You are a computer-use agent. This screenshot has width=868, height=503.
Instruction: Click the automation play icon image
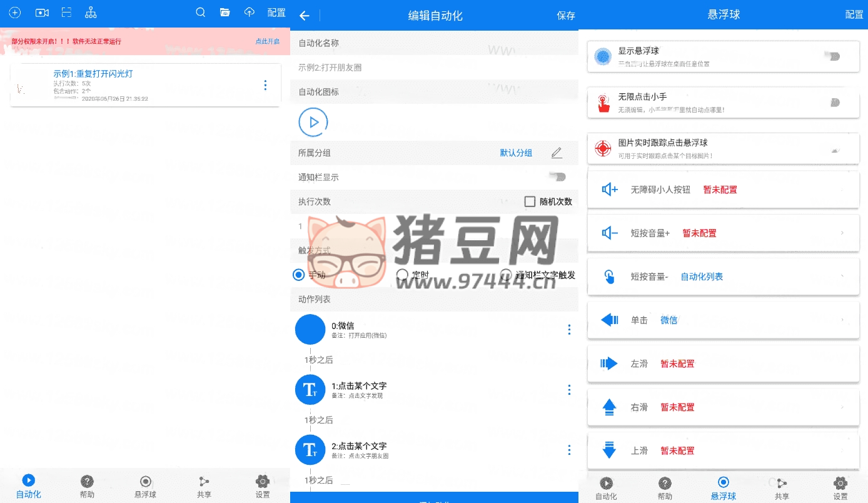coord(313,122)
